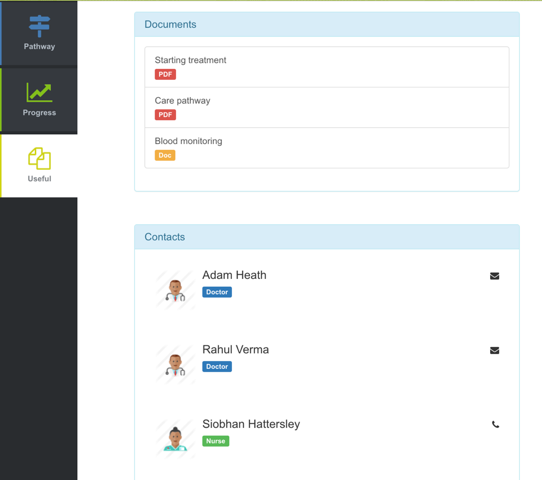Select the Doctor tag under Adam Heath
Viewport: 543px width, 480px height.
(217, 292)
